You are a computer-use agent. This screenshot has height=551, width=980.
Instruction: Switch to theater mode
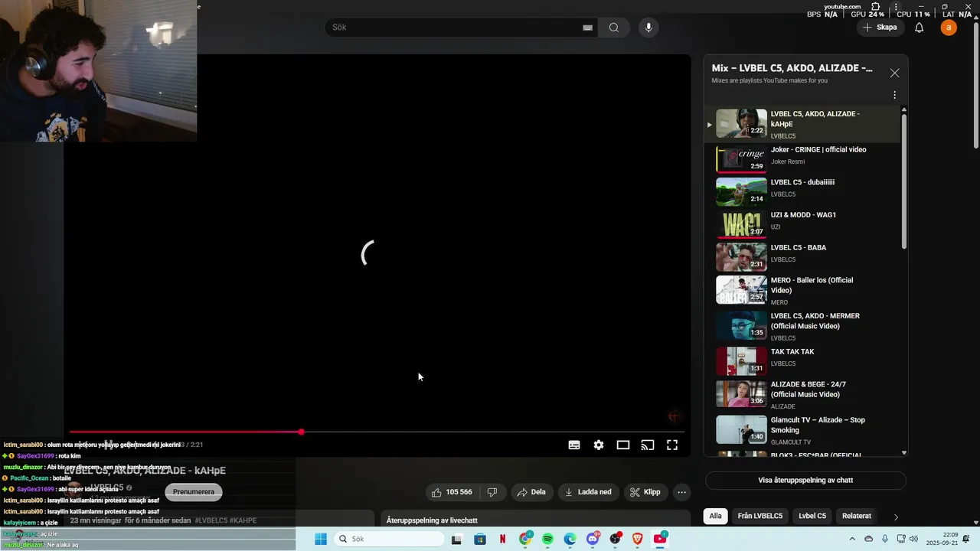point(623,445)
